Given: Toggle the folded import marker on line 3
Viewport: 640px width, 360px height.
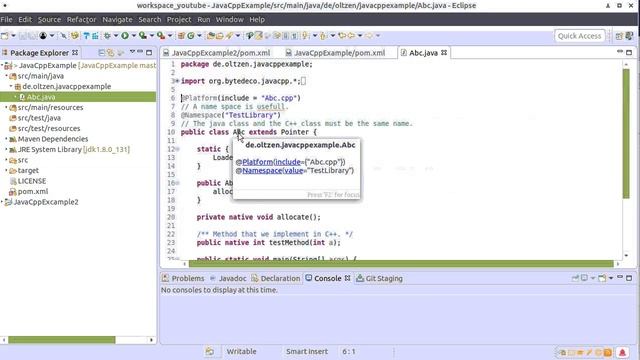Looking at the screenshot, I should [177, 81].
